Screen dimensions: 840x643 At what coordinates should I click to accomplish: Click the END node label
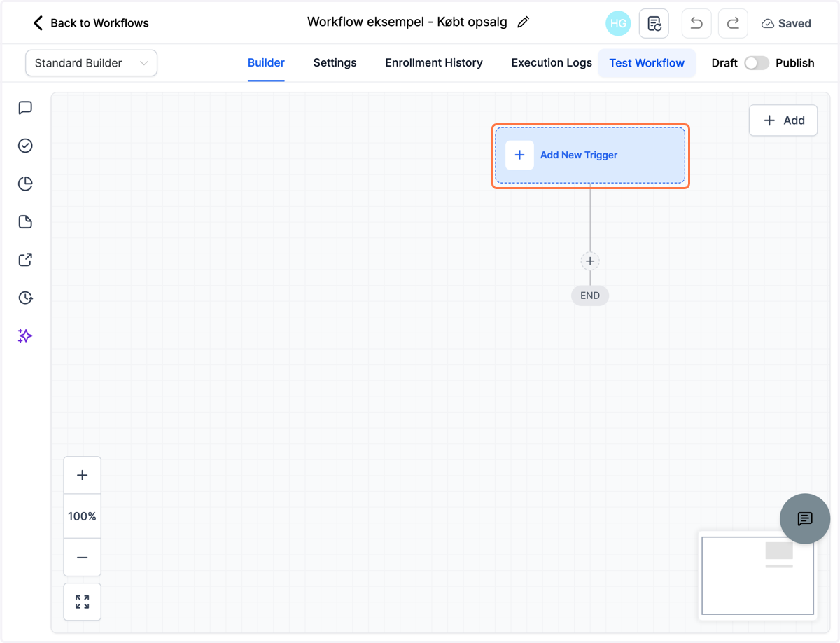[590, 296]
